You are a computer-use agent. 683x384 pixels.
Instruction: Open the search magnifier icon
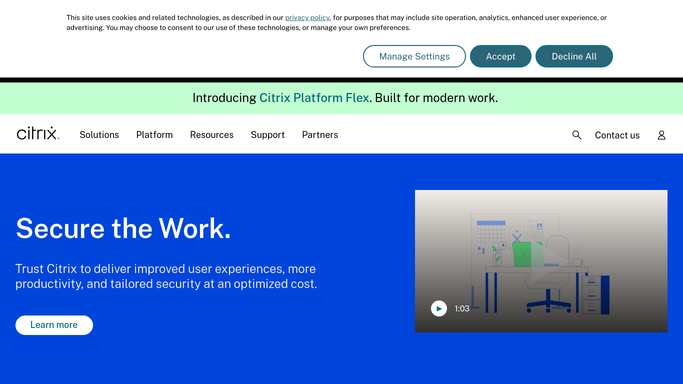[x=577, y=135]
